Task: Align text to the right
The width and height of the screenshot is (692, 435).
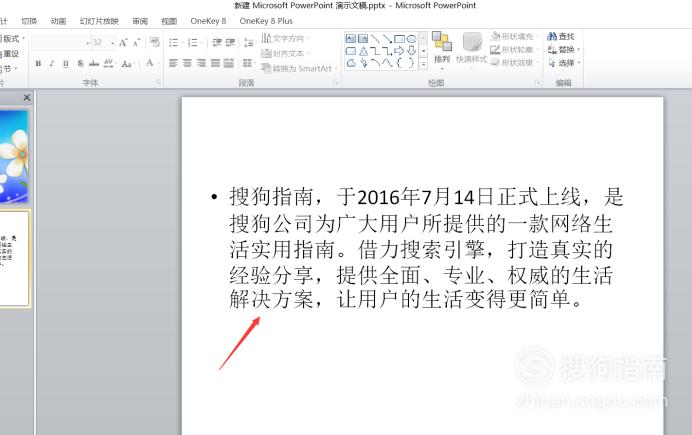Action: point(201,63)
